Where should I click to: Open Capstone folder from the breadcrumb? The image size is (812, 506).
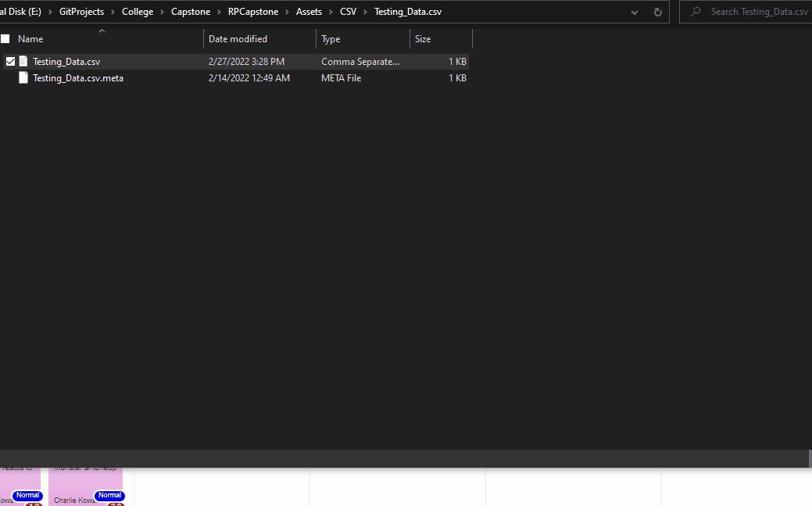coord(191,12)
